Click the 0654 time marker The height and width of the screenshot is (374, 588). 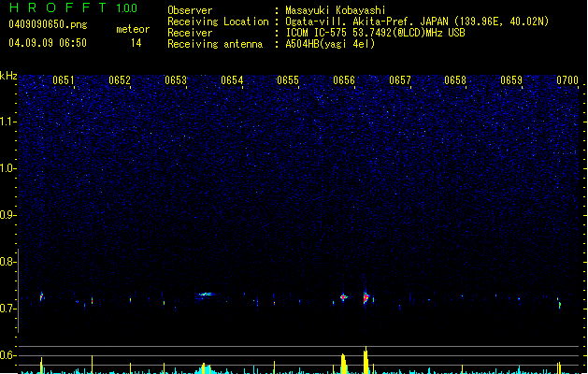(x=232, y=79)
